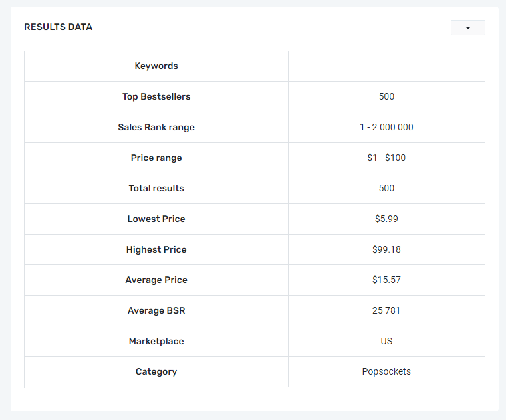Select the Price range label

coord(156,157)
